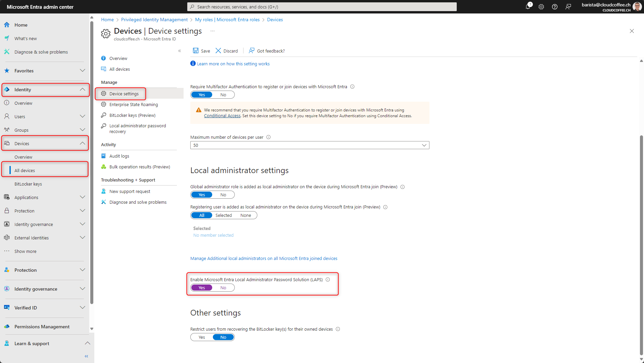
Task: Open Diagnose and solve problems under Troubleshooting
Action: click(x=138, y=202)
